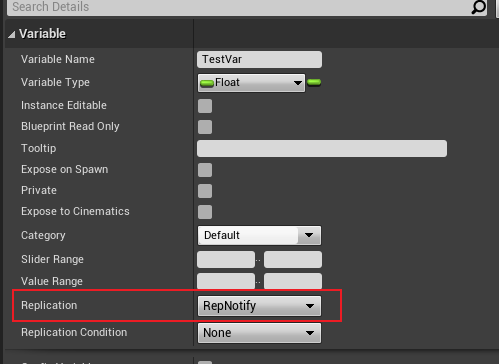Click the Slider Range label
This screenshot has height=364, width=499.
pos(52,259)
